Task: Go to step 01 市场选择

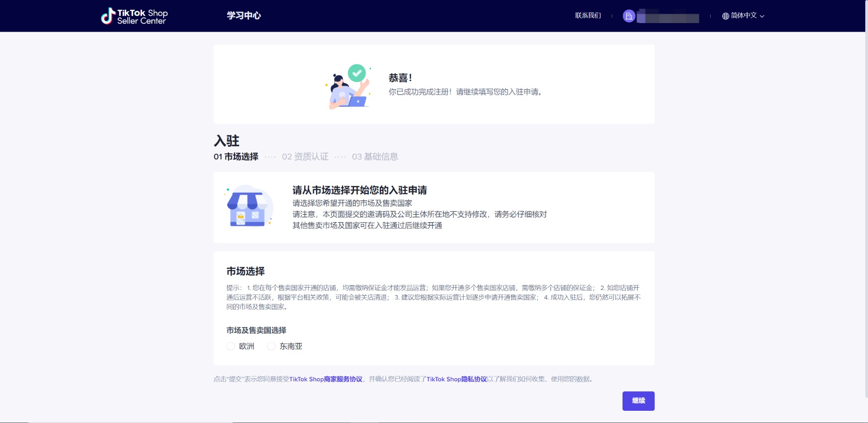Action: pyautogui.click(x=236, y=157)
